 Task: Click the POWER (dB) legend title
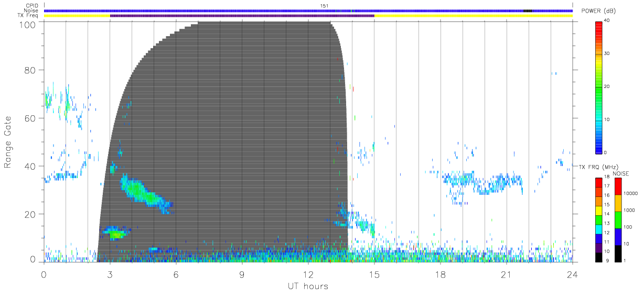pyautogui.click(x=598, y=11)
